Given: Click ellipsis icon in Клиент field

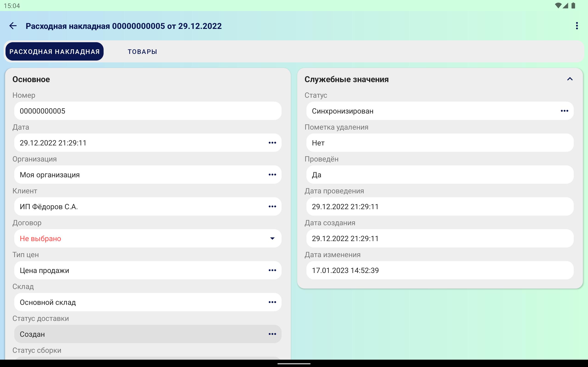Looking at the screenshot, I should pos(272,207).
